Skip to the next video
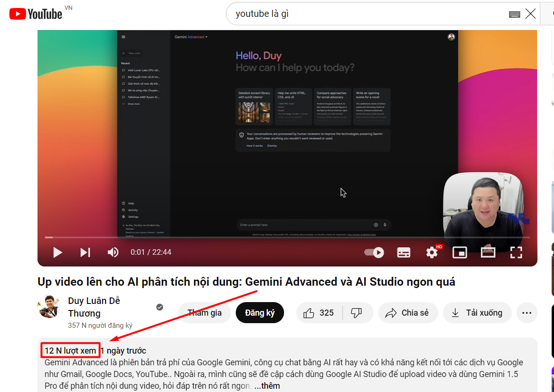554x392 pixels. pos(85,252)
